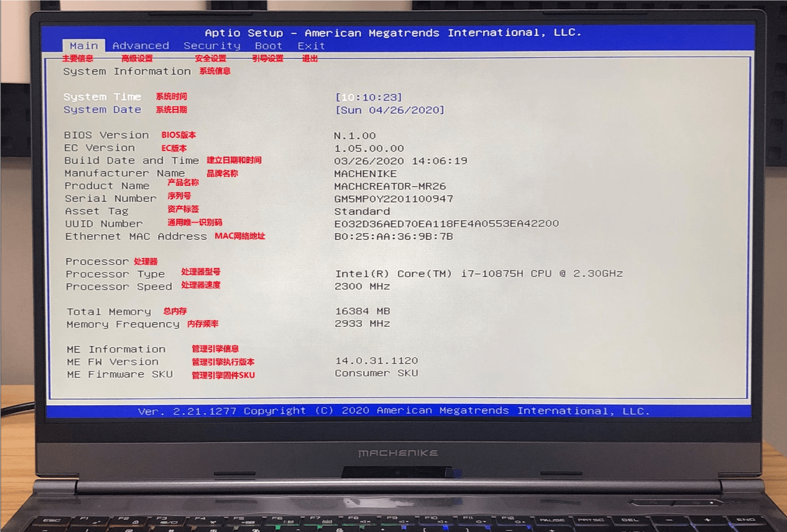Select the Boot menu tab
The image size is (787, 532).
pyautogui.click(x=269, y=45)
